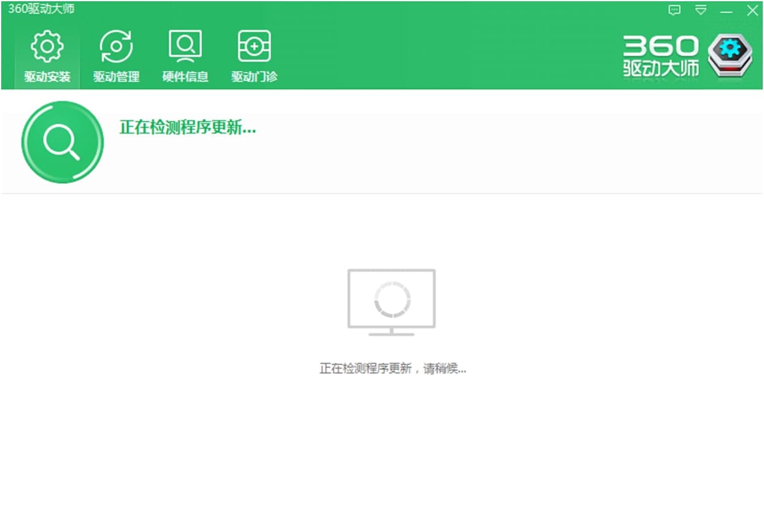Click the 请稍候 waiting message below the monitor
764x532 pixels.
tap(392, 368)
